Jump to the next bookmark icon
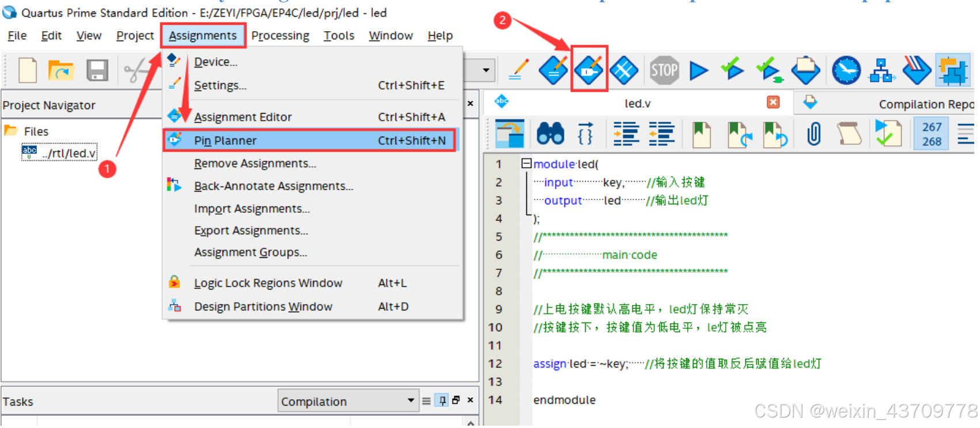 pyautogui.click(x=740, y=134)
